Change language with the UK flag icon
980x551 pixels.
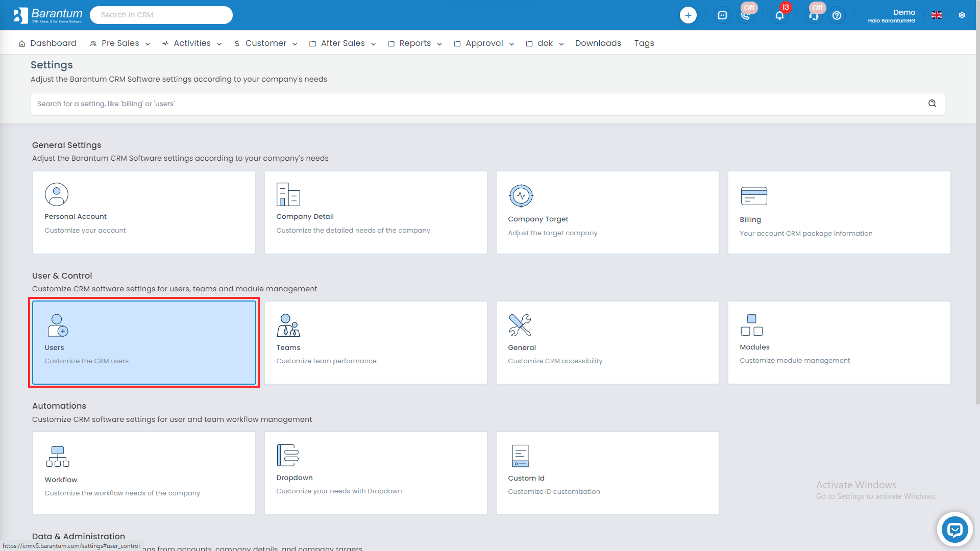click(937, 15)
